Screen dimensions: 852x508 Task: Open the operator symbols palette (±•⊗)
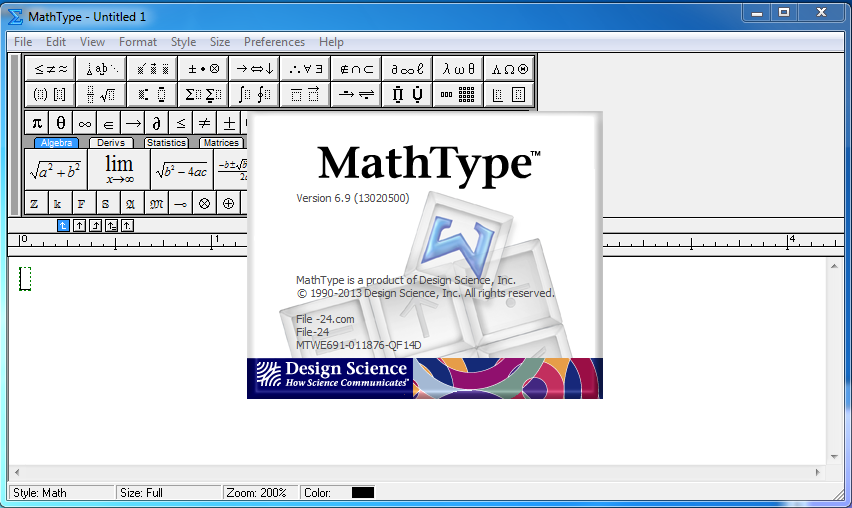point(204,68)
